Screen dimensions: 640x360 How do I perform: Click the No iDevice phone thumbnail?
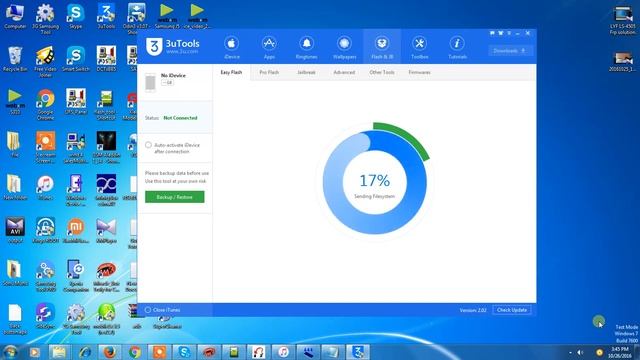click(x=150, y=82)
